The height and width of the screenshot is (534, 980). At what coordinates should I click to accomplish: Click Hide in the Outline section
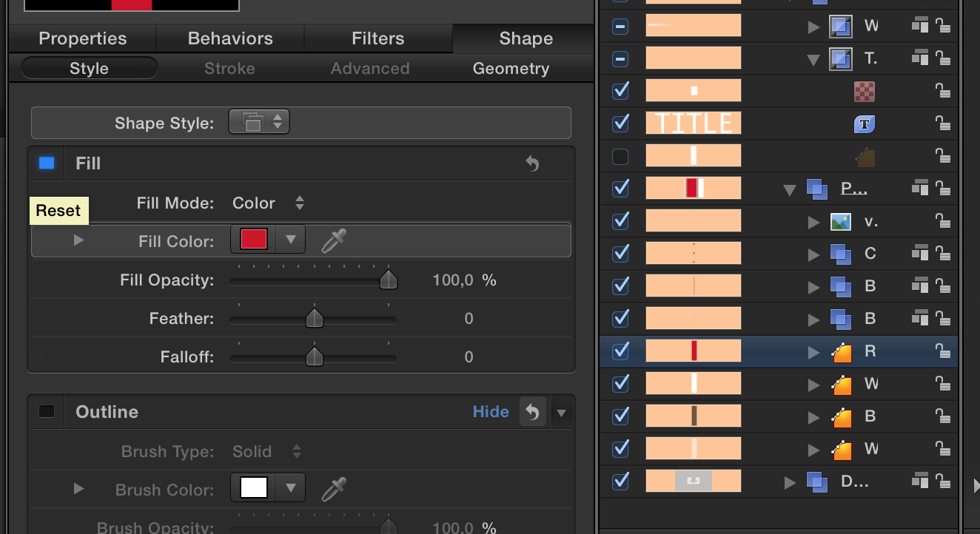point(491,412)
